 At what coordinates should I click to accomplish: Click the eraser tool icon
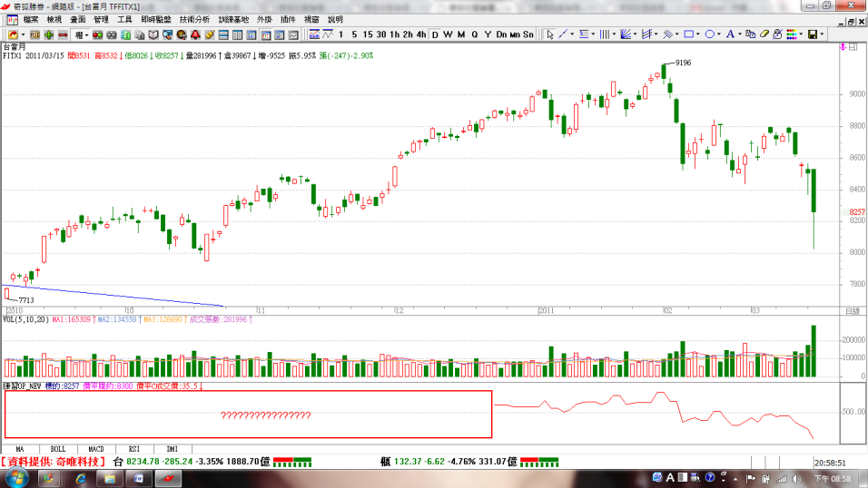[764, 34]
